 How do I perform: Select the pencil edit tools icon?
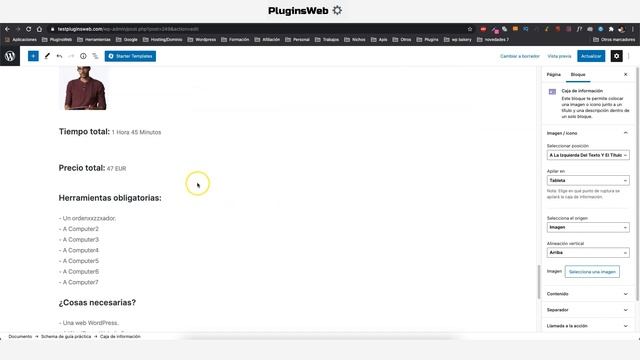point(47,56)
